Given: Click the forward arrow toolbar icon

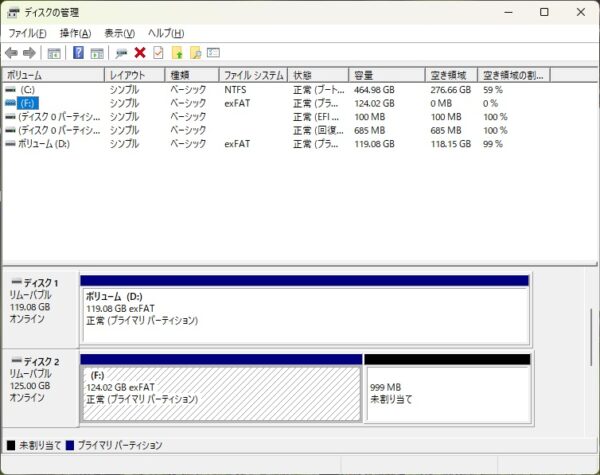Looking at the screenshot, I should click(x=29, y=53).
